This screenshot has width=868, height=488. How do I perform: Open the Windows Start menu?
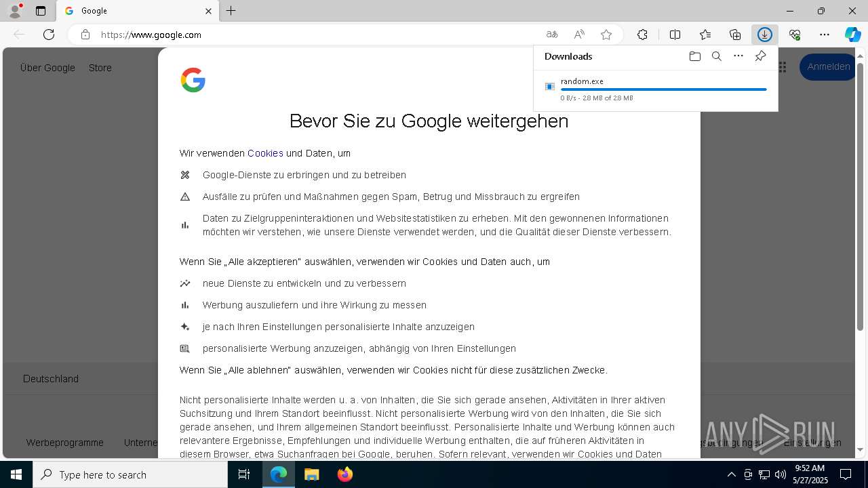click(16, 474)
